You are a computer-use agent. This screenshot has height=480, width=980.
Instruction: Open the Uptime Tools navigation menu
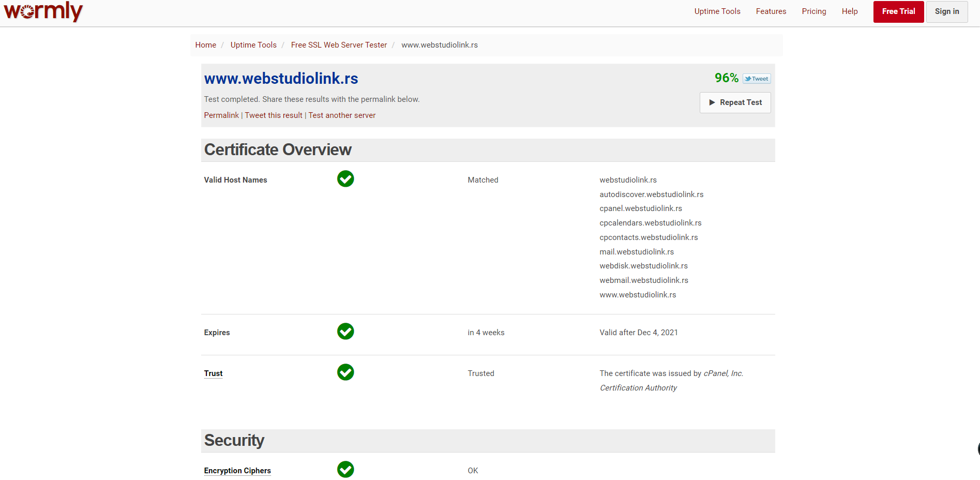pyautogui.click(x=717, y=11)
